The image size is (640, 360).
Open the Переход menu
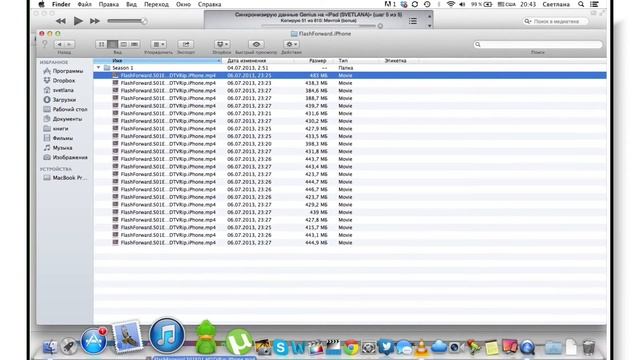(x=156, y=4)
